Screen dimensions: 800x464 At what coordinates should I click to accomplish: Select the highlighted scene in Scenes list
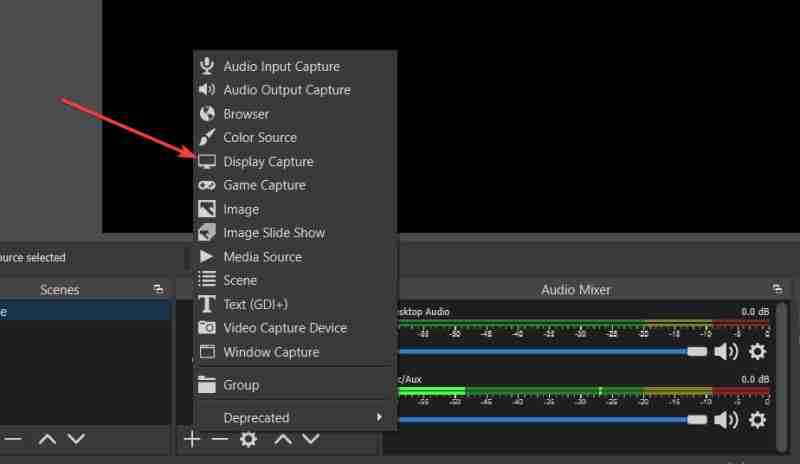tap(85, 311)
